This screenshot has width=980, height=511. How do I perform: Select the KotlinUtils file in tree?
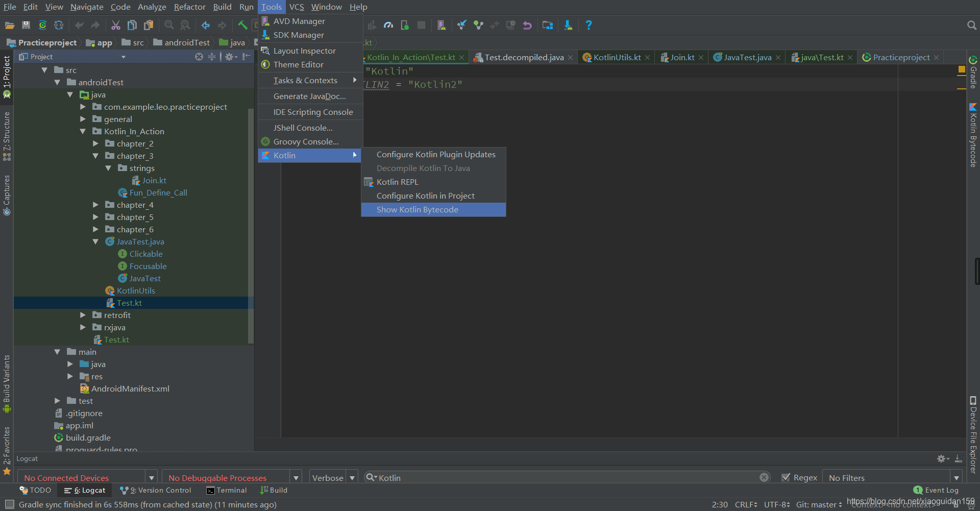[130, 290]
